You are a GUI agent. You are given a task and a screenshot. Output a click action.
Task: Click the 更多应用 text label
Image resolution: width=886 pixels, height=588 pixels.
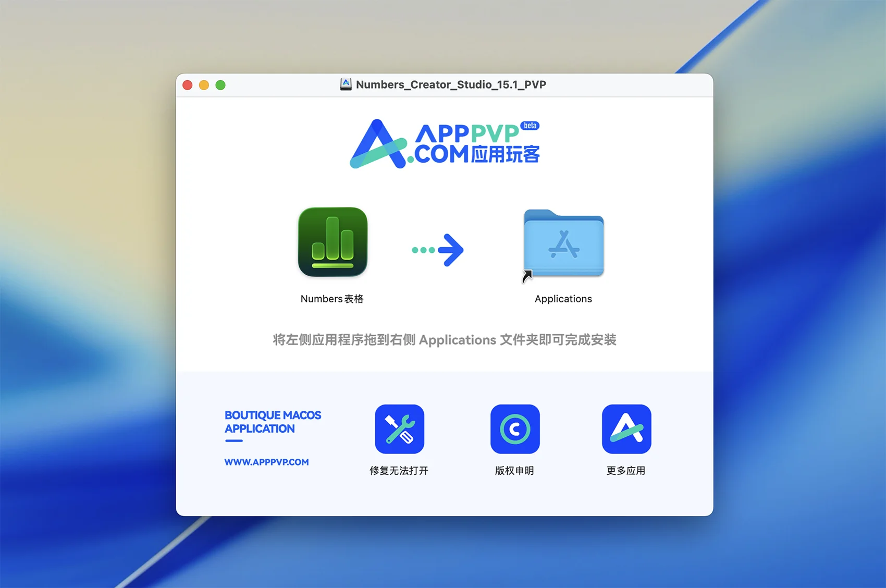[625, 471]
